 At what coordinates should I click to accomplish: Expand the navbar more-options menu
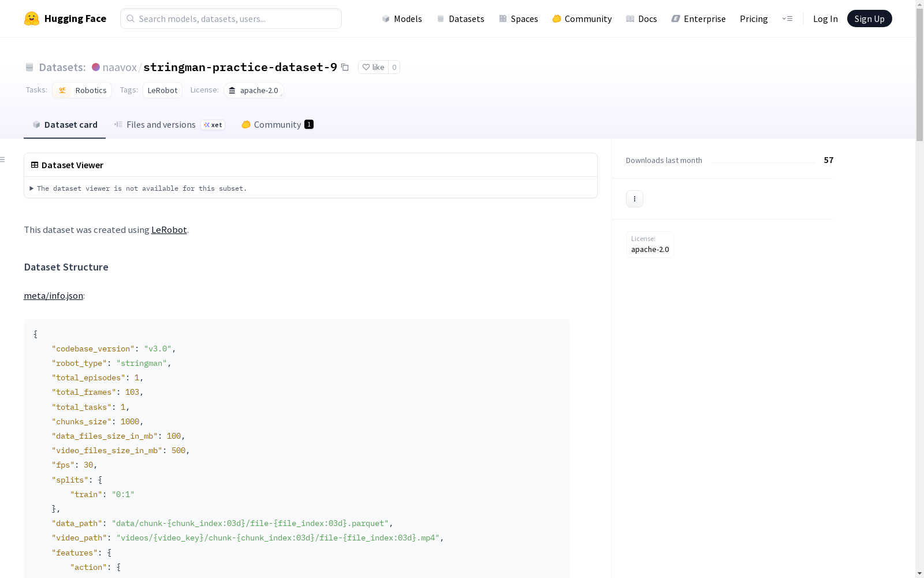[x=787, y=18]
